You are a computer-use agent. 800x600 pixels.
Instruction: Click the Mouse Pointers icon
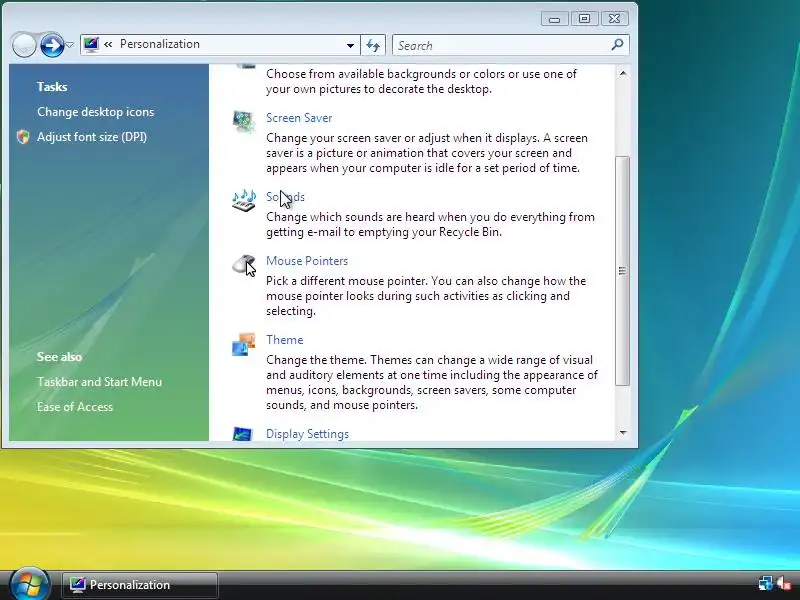tap(244, 265)
